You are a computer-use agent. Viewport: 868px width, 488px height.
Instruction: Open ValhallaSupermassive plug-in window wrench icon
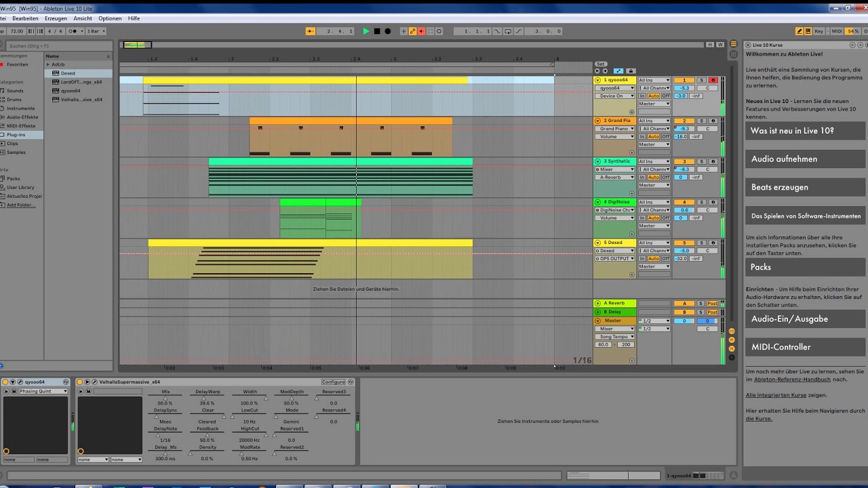pyautogui.click(x=94, y=382)
